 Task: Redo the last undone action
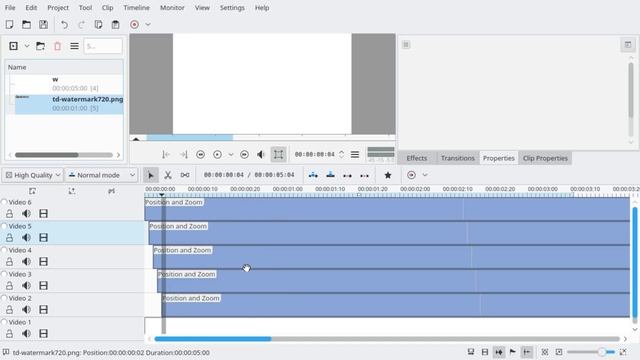(81, 24)
